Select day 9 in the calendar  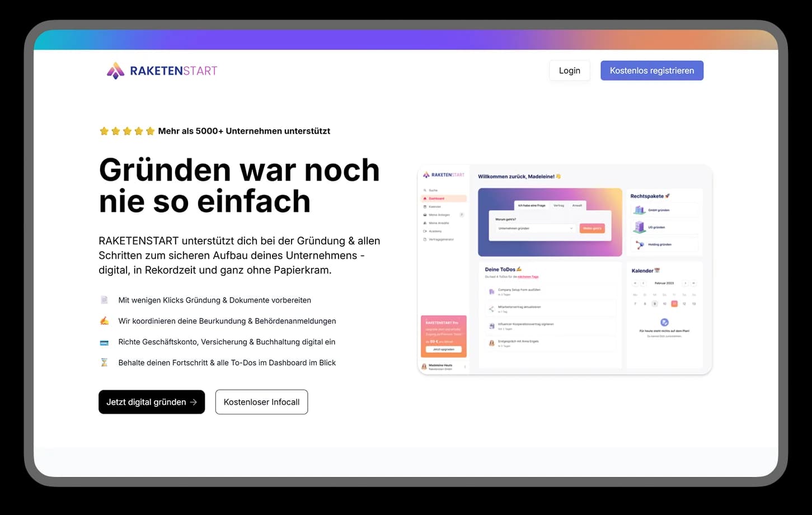click(655, 304)
